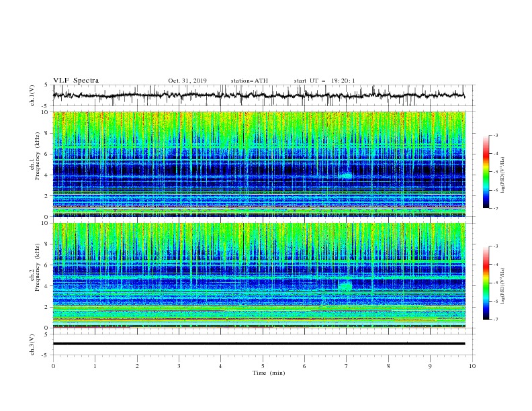532x411 pixels.
Task: Click the "ch.2 Frequency (kHz)" axis label
Action: 35,267
